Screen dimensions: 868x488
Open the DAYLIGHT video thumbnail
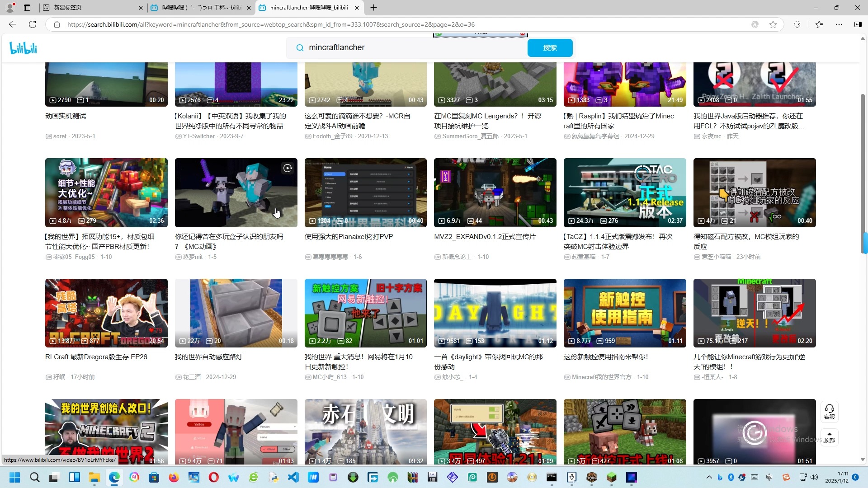pos(495,313)
